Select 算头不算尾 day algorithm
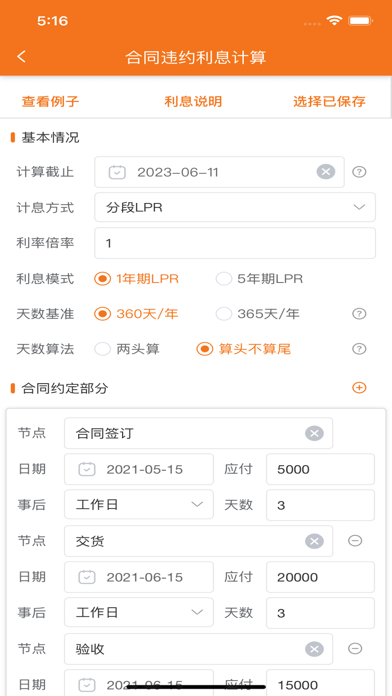The image size is (392, 696). (244, 349)
